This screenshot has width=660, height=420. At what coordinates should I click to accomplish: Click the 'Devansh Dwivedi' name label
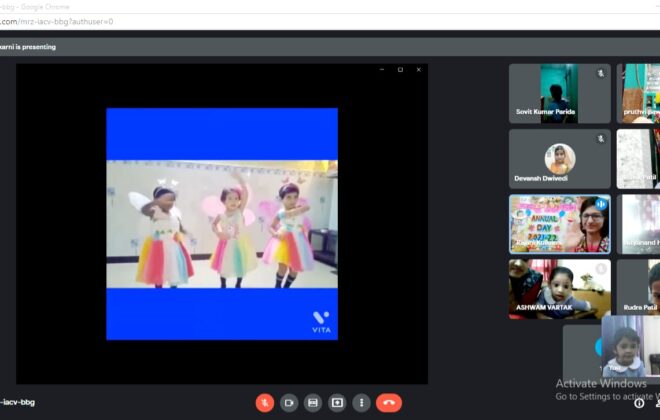[541, 178]
